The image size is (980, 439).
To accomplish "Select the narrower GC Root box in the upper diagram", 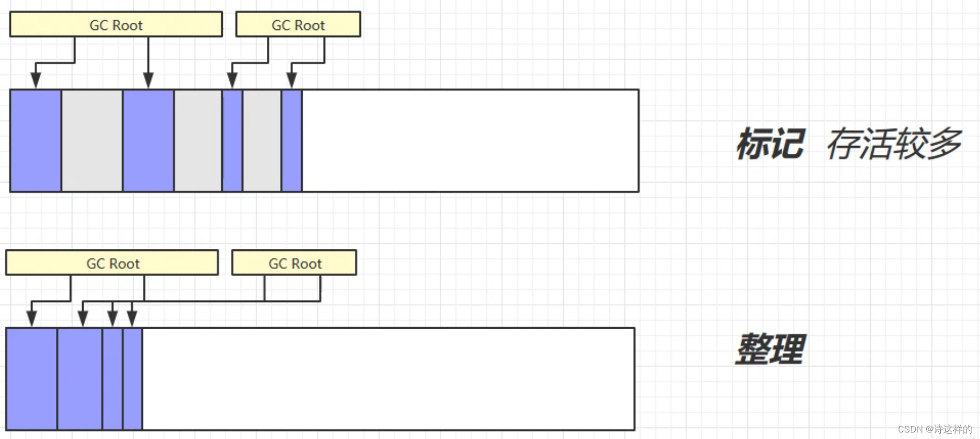I will [x=298, y=24].
